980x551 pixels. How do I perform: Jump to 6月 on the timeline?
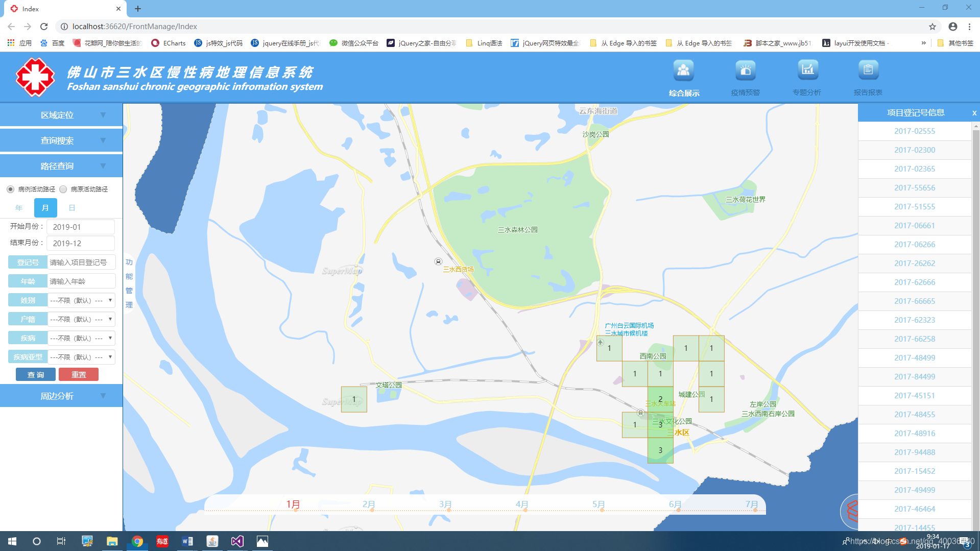pyautogui.click(x=675, y=505)
